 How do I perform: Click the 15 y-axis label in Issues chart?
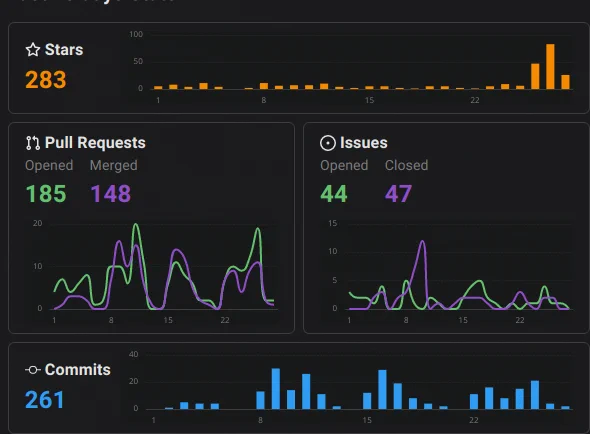[x=333, y=223]
